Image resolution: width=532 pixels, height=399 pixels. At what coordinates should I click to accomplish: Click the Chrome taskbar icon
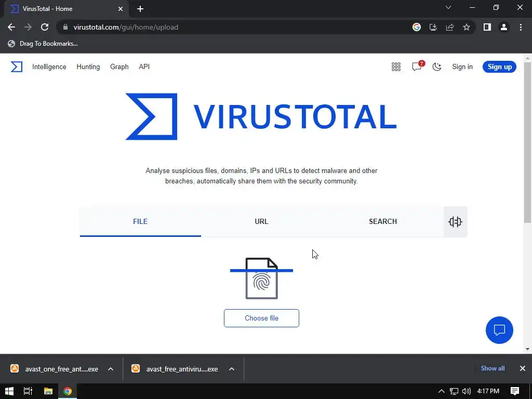pyautogui.click(x=68, y=391)
